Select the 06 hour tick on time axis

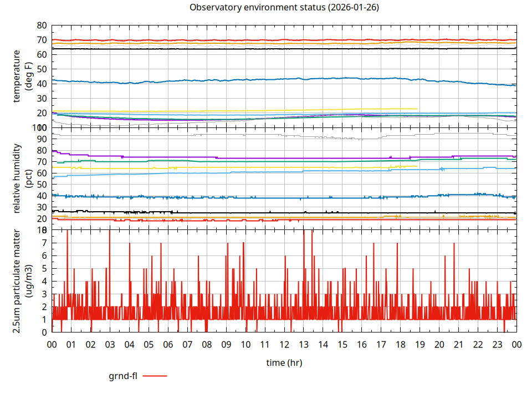tap(168, 344)
